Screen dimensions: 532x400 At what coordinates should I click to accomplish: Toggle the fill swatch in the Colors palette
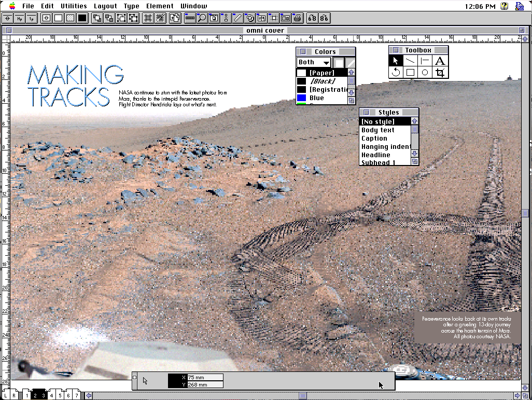coord(338,62)
